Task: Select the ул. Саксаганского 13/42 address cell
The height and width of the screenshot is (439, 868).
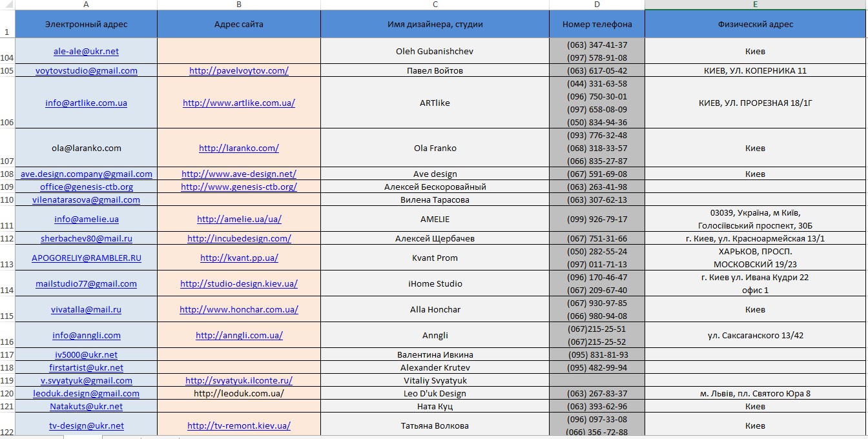Action: pos(756,336)
